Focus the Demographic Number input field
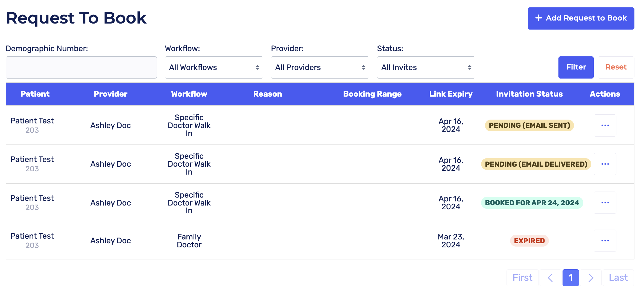Image resolution: width=644 pixels, height=295 pixels. pos(81,67)
